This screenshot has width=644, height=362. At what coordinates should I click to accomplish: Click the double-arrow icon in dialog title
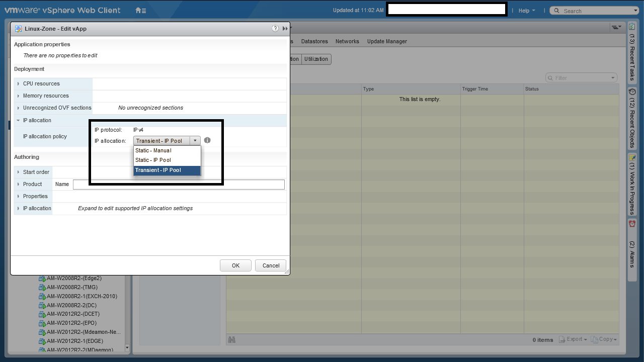click(x=285, y=29)
